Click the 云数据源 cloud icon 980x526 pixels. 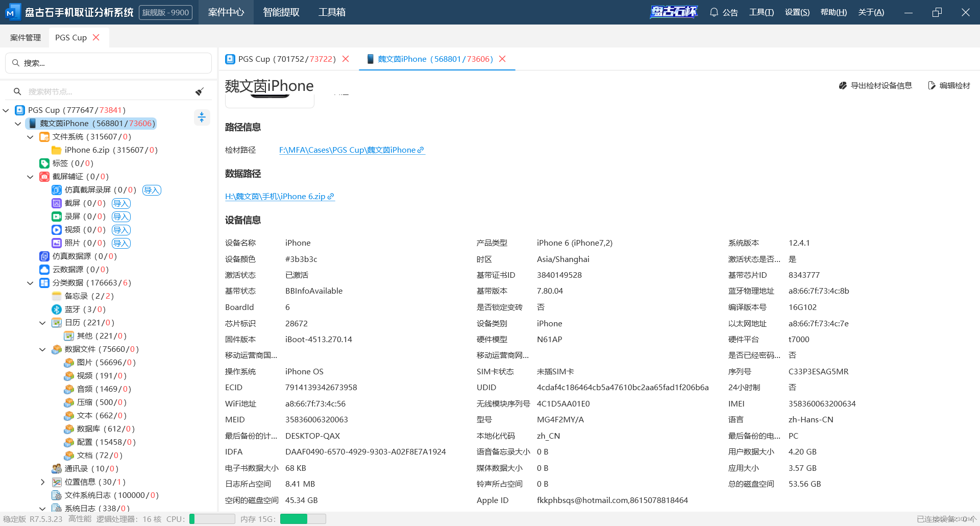pos(44,270)
